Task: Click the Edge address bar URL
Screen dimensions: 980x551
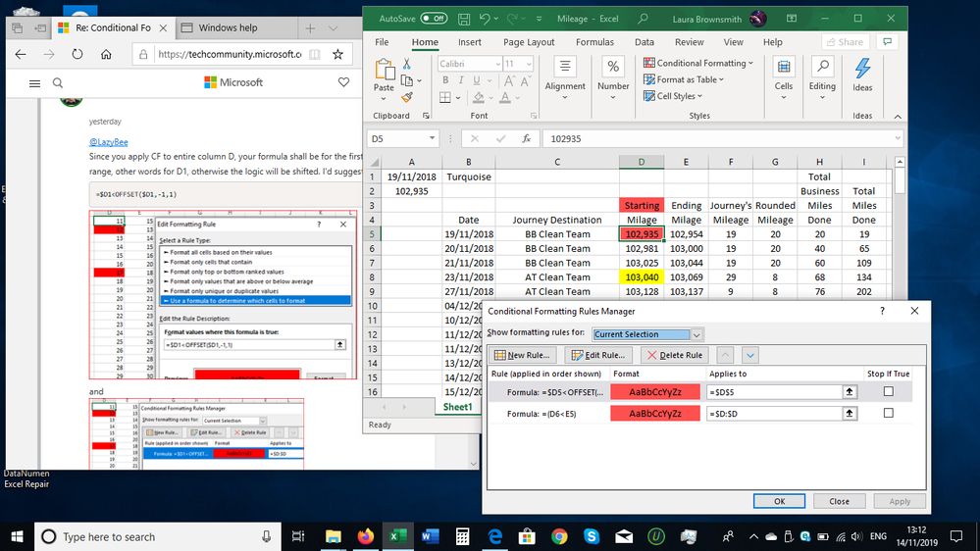Action: point(230,54)
